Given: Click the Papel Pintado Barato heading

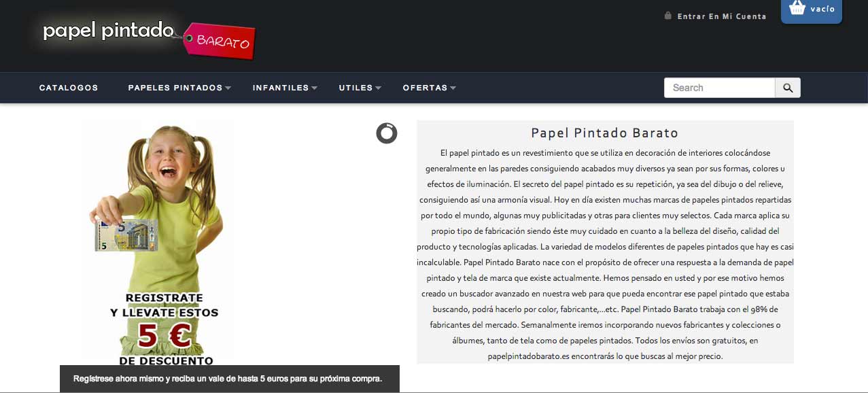Looking at the screenshot, I should click(604, 133).
